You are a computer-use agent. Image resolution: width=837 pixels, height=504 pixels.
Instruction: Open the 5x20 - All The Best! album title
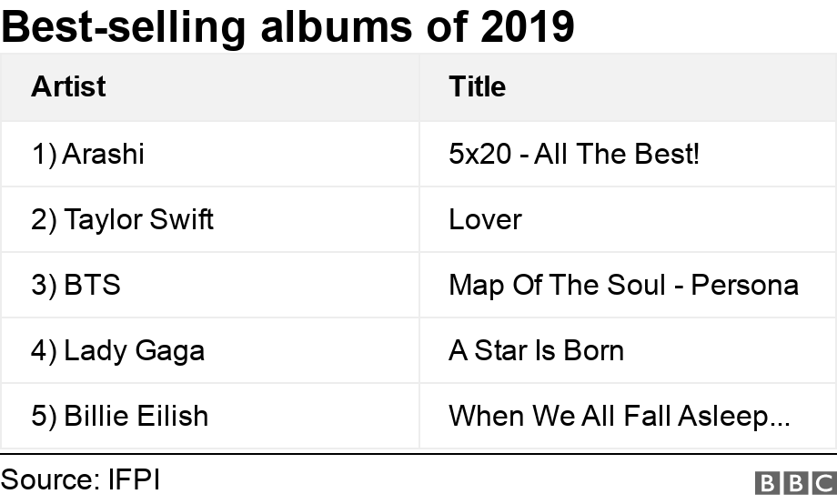(574, 154)
